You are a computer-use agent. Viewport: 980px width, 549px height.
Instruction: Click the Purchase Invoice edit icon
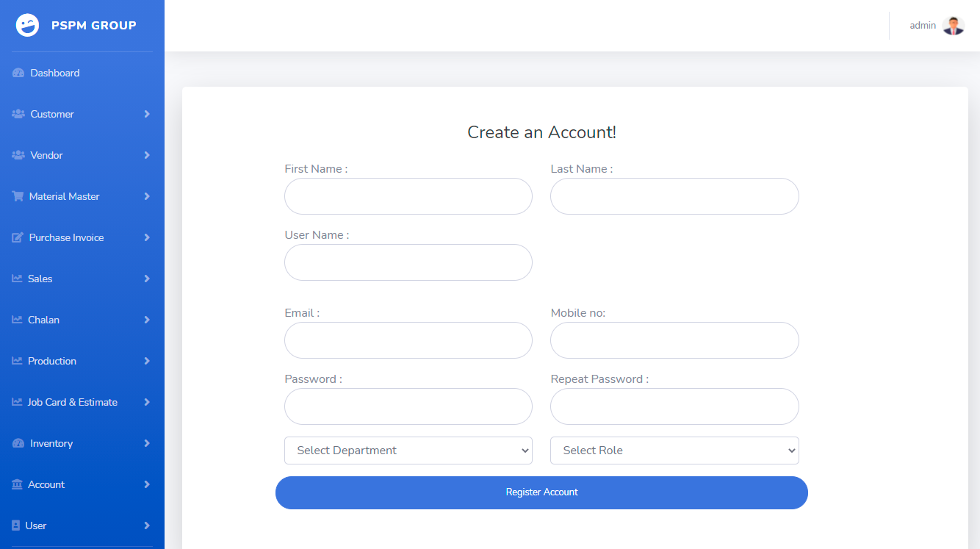[18, 238]
